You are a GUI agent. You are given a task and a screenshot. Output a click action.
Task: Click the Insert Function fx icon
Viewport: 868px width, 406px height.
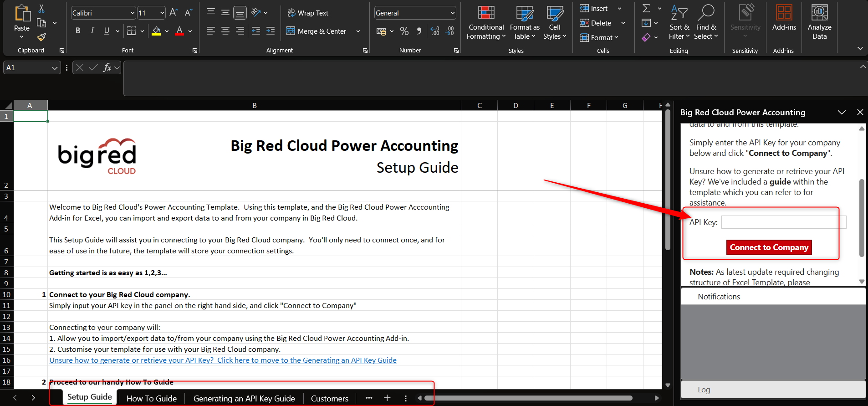point(107,67)
